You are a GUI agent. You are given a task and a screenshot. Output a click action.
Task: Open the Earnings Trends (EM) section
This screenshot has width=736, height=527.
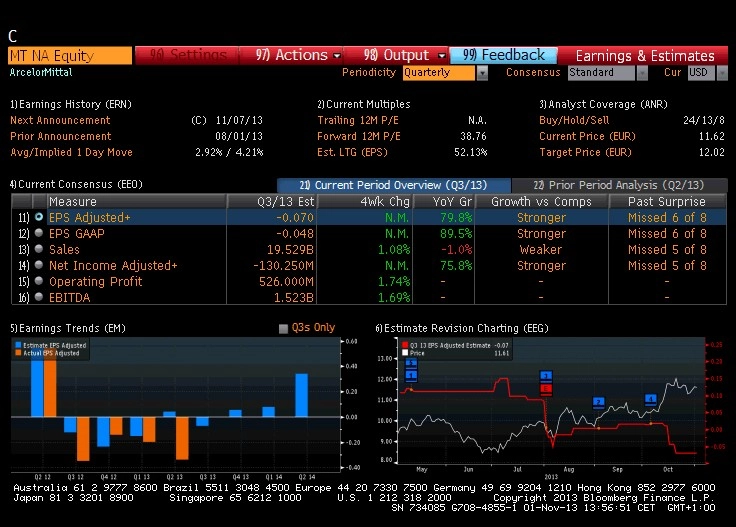(x=68, y=328)
